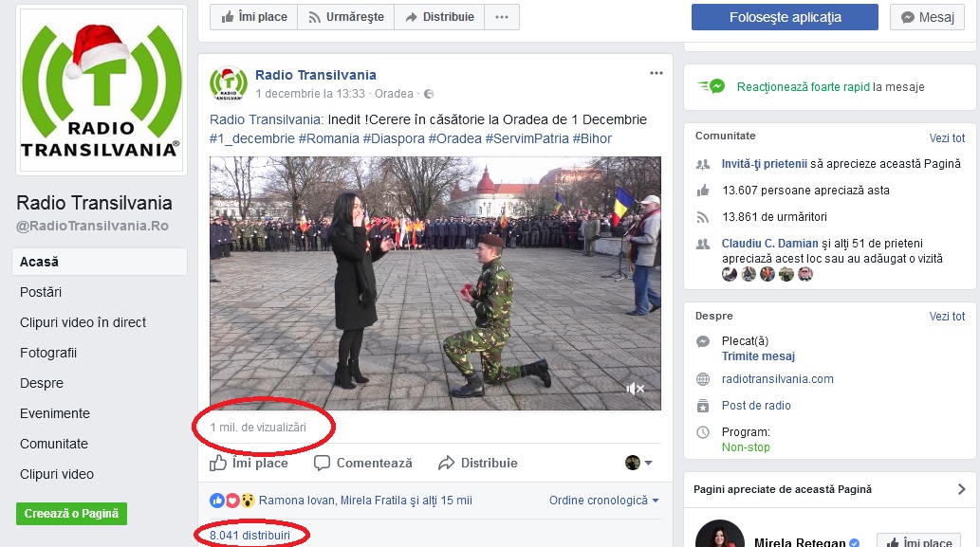
Task: Open Mirela Retegan page link
Action: [x=800, y=542]
